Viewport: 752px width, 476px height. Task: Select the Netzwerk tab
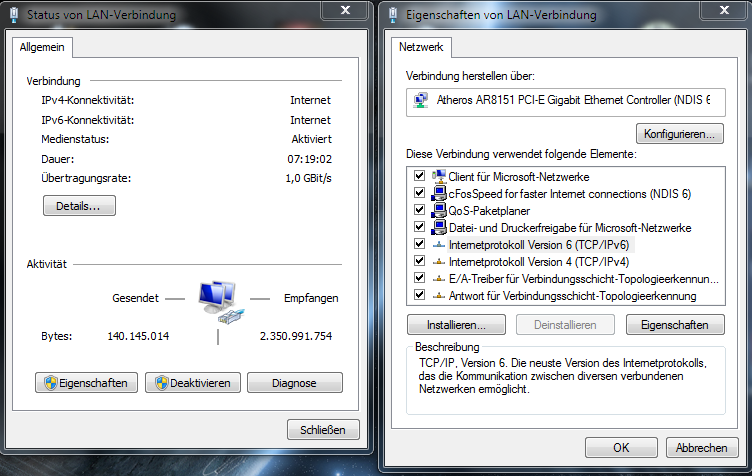click(421, 47)
